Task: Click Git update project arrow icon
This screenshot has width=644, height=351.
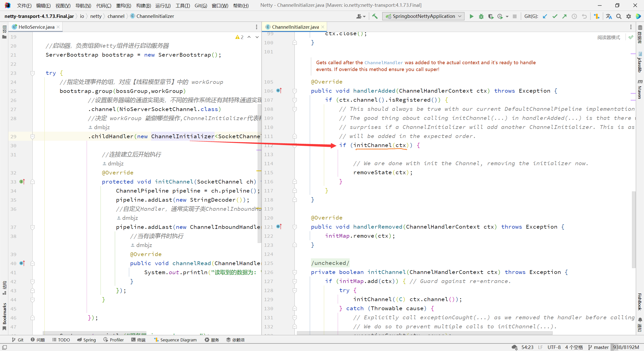Action: coord(545,16)
